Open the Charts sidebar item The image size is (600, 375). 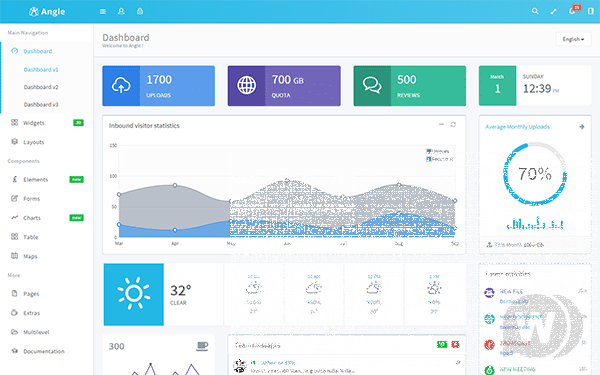pos(47,218)
